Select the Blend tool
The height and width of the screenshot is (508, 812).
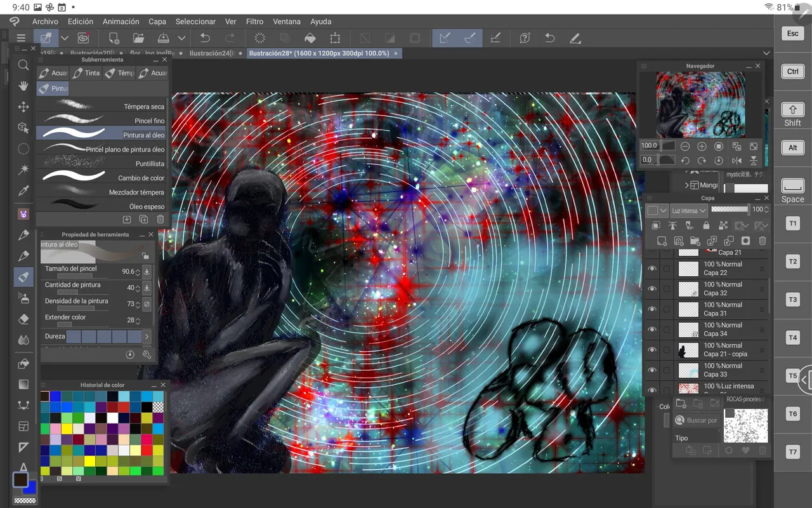click(23, 340)
